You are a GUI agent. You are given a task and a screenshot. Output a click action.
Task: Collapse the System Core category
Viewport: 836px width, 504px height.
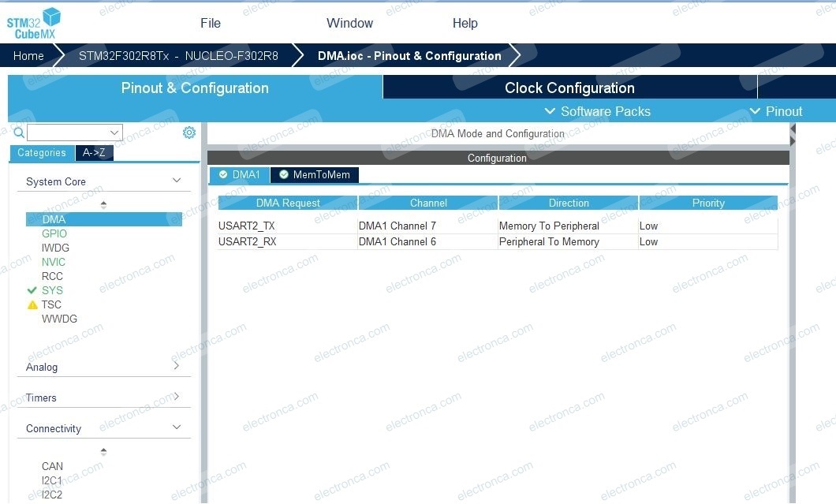click(177, 180)
